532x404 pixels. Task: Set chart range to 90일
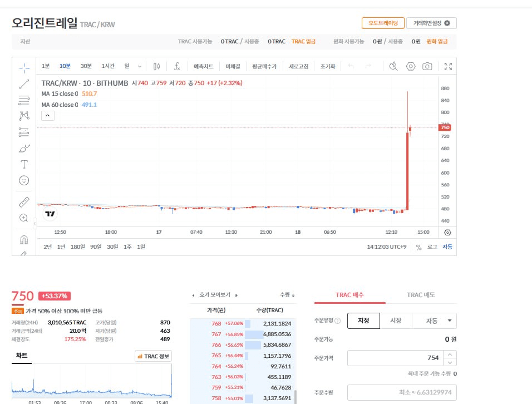click(96, 247)
